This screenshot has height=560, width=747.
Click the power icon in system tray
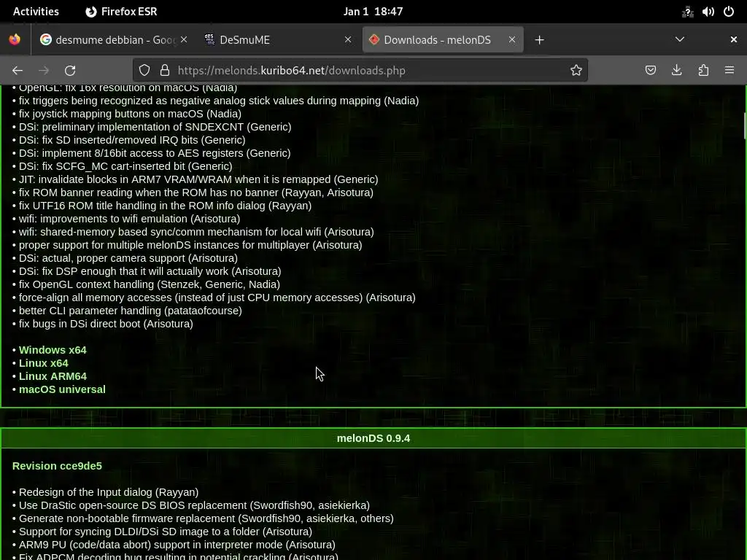coord(729,12)
